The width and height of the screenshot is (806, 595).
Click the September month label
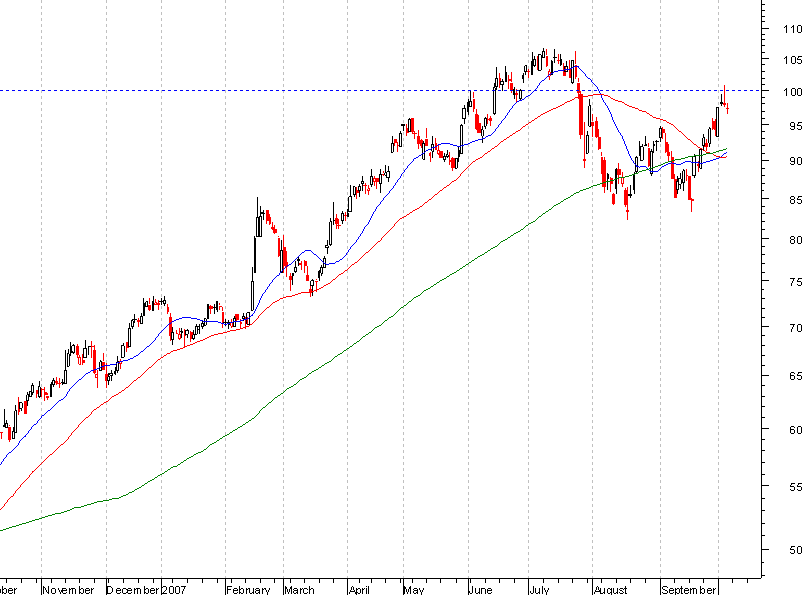(x=689, y=589)
